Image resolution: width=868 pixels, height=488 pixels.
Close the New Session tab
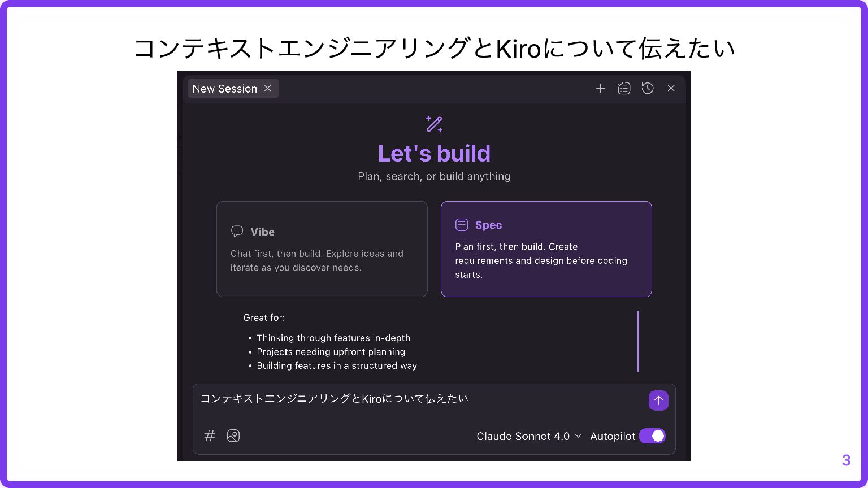pyautogui.click(x=268, y=89)
